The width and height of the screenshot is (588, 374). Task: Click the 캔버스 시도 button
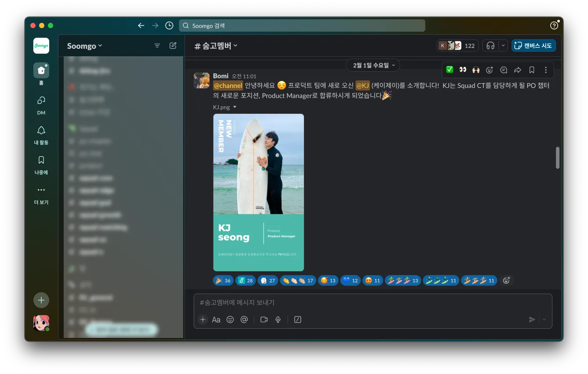(534, 45)
